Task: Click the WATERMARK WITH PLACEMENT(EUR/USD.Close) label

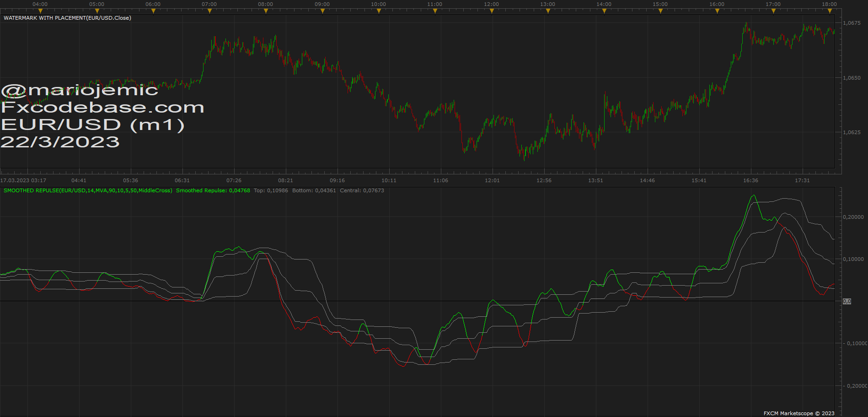Action: click(67, 18)
